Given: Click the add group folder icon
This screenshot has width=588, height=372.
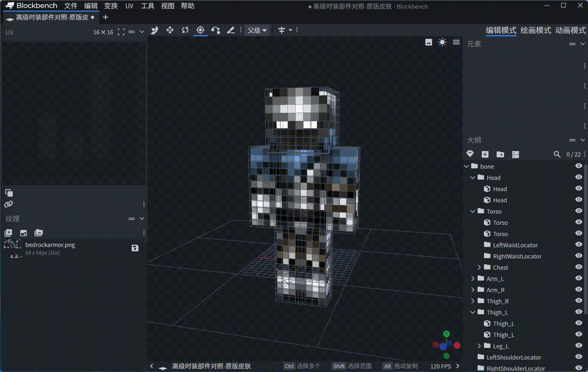Looking at the screenshot, I should (x=500, y=155).
